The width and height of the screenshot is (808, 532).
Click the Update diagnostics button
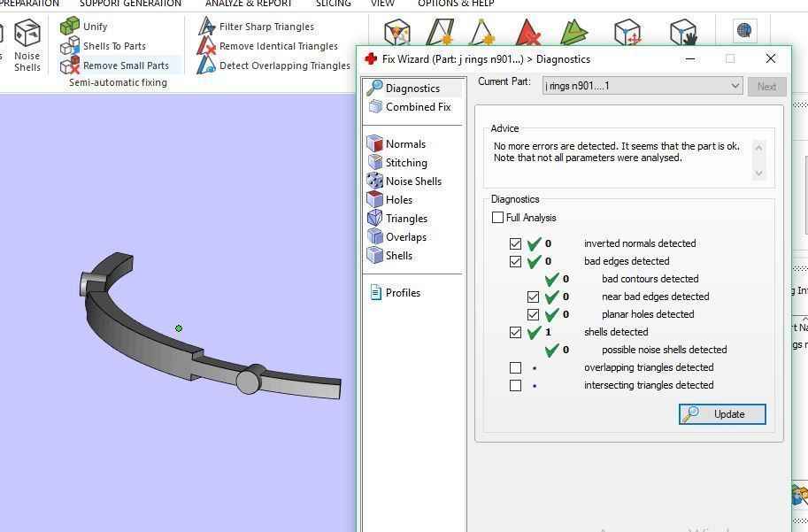click(722, 414)
